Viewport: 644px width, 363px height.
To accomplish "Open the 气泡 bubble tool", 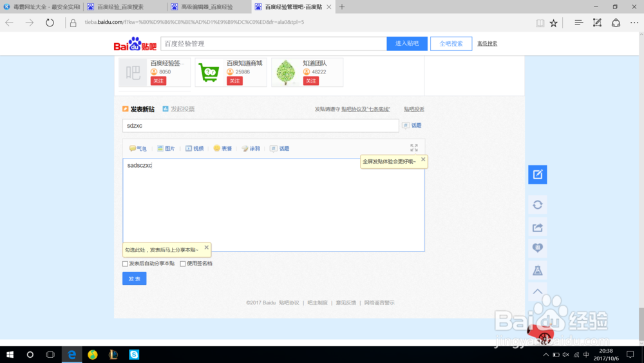I will [x=138, y=148].
